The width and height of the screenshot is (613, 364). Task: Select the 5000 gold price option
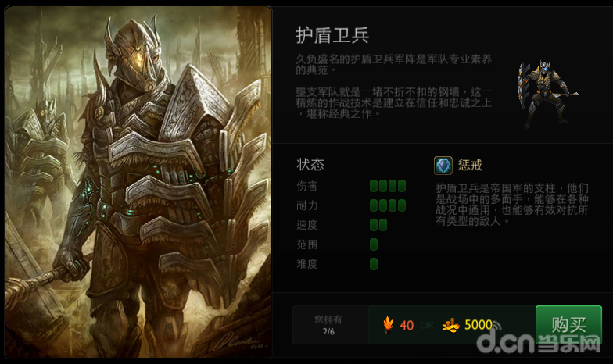click(x=468, y=325)
